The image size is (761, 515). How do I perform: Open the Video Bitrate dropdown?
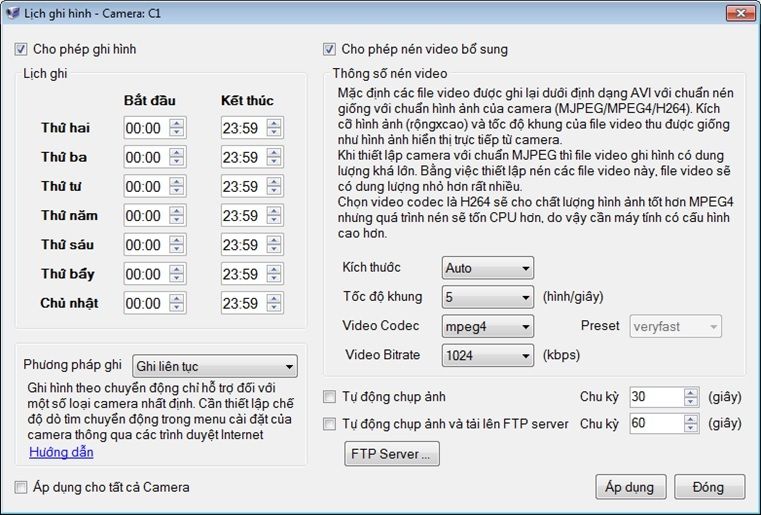488,356
